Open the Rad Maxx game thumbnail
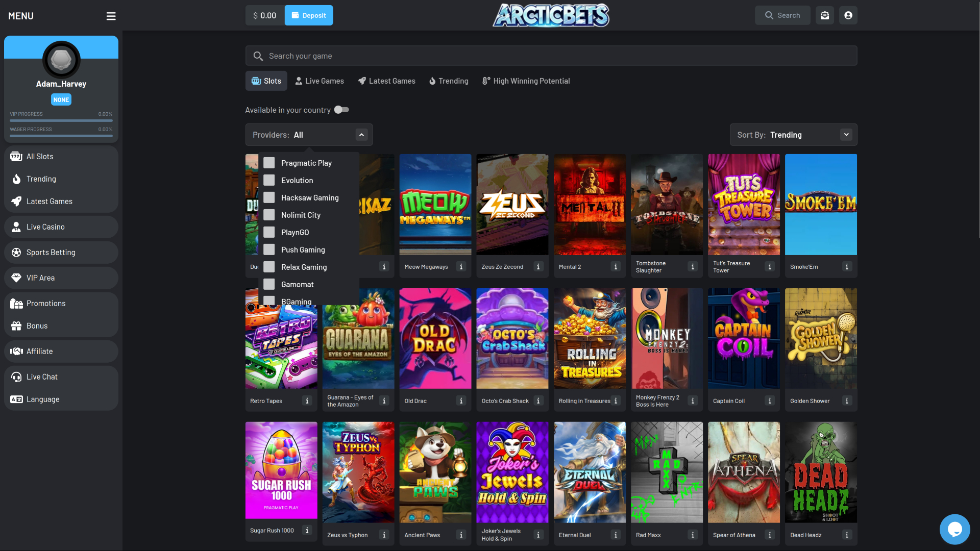The image size is (980, 551). tap(667, 472)
